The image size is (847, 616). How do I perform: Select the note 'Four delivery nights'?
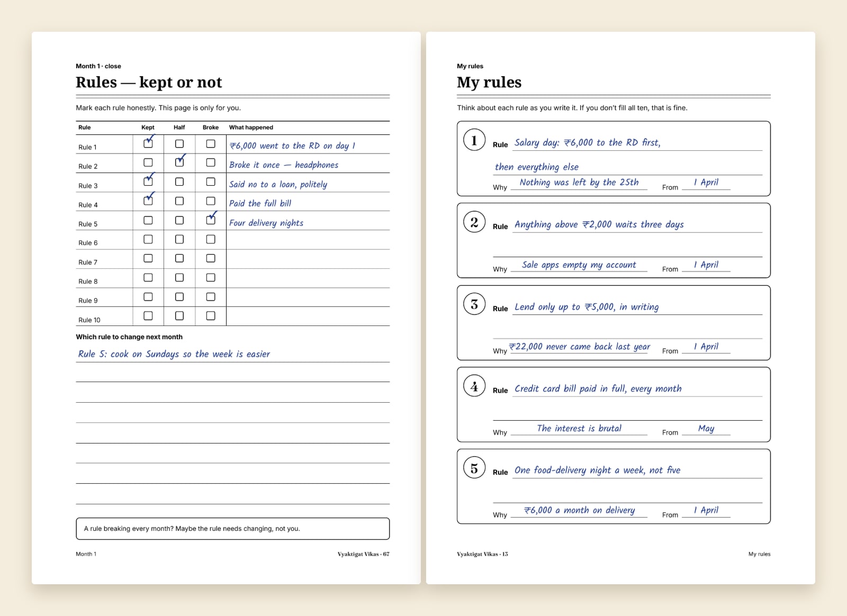266,223
